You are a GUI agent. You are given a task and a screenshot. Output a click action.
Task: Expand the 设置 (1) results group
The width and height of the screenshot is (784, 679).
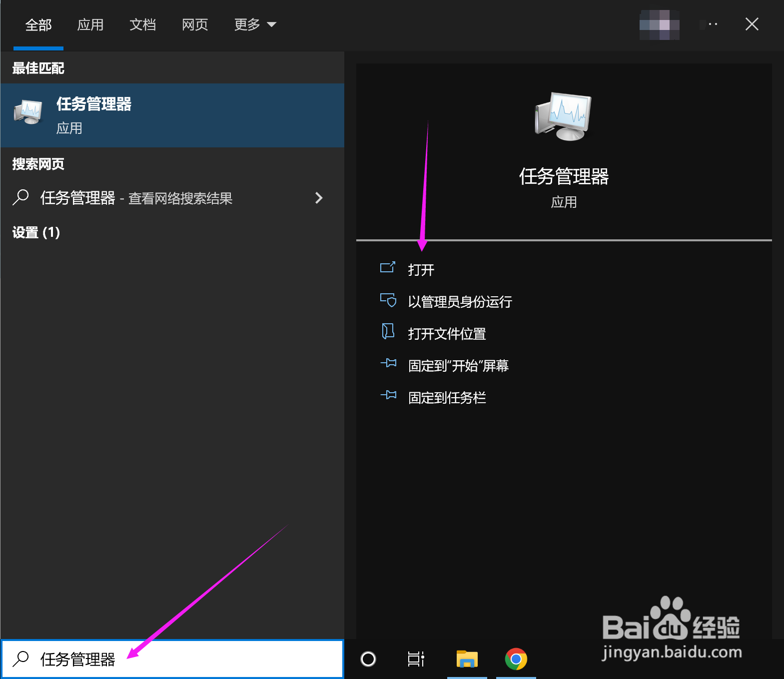(36, 232)
